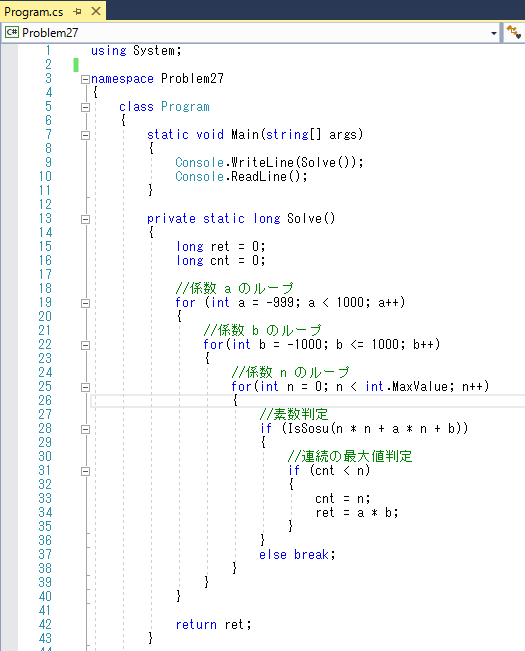Click the C# project icon beside Problem27
This screenshot has height=651, width=525.
coord(12,32)
